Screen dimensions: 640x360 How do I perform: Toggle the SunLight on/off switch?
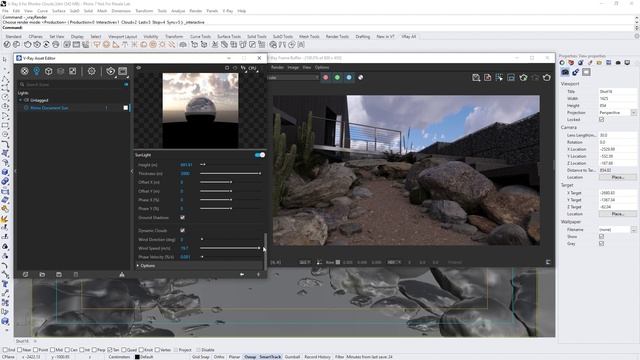coord(260,155)
